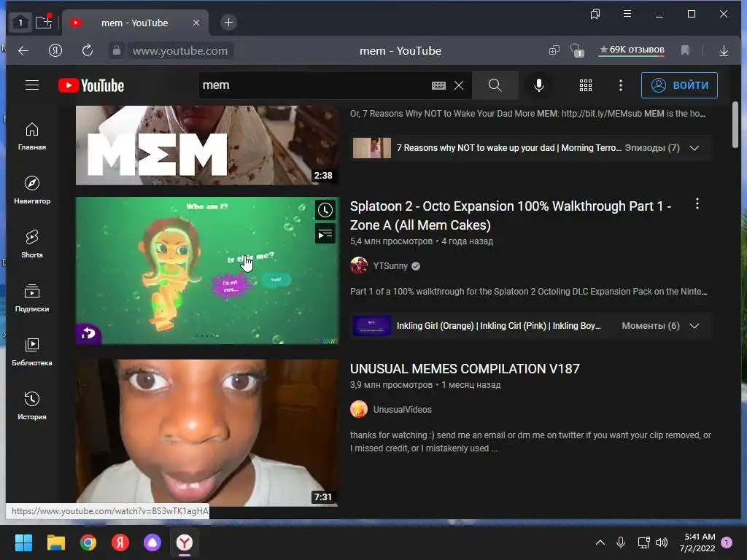
Task: Go to Главная in the sidebar
Action: (32, 136)
